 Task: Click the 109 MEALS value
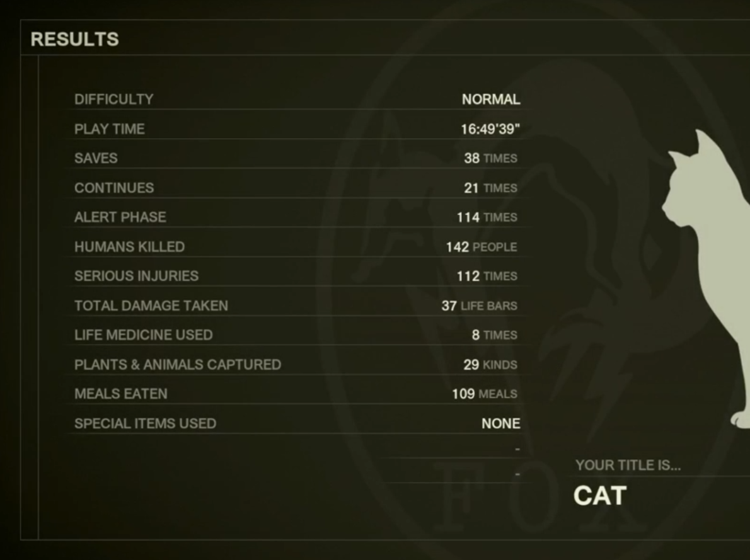coord(485,394)
